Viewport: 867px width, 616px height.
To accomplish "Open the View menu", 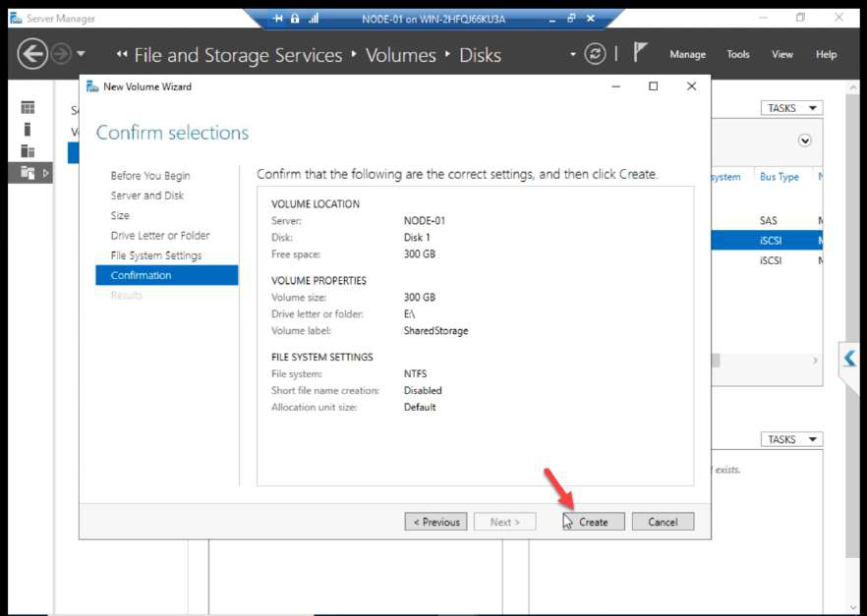I will (781, 54).
